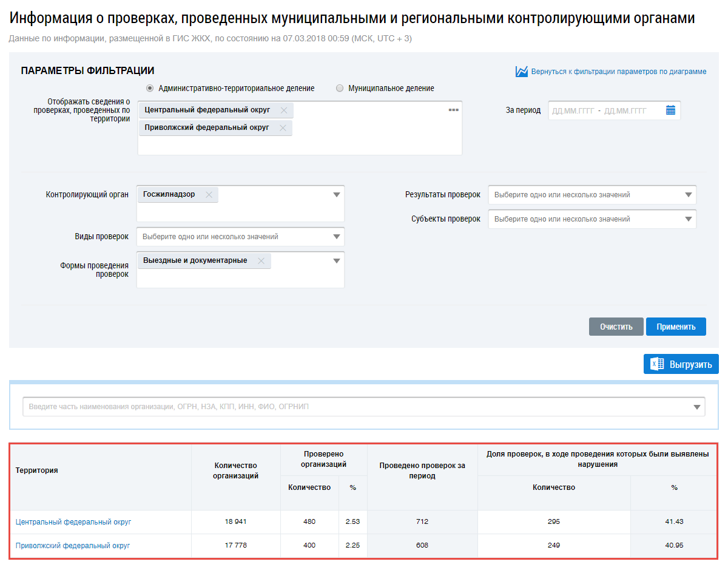Open the Субъекты проверок dropdown

[x=688, y=219]
